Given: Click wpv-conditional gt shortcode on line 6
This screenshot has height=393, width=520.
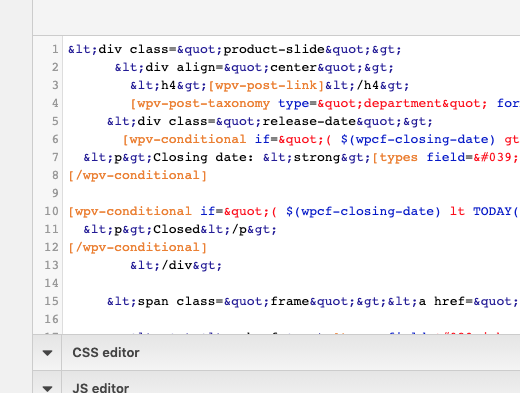Looking at the screenshot, I should pos(321,140).
